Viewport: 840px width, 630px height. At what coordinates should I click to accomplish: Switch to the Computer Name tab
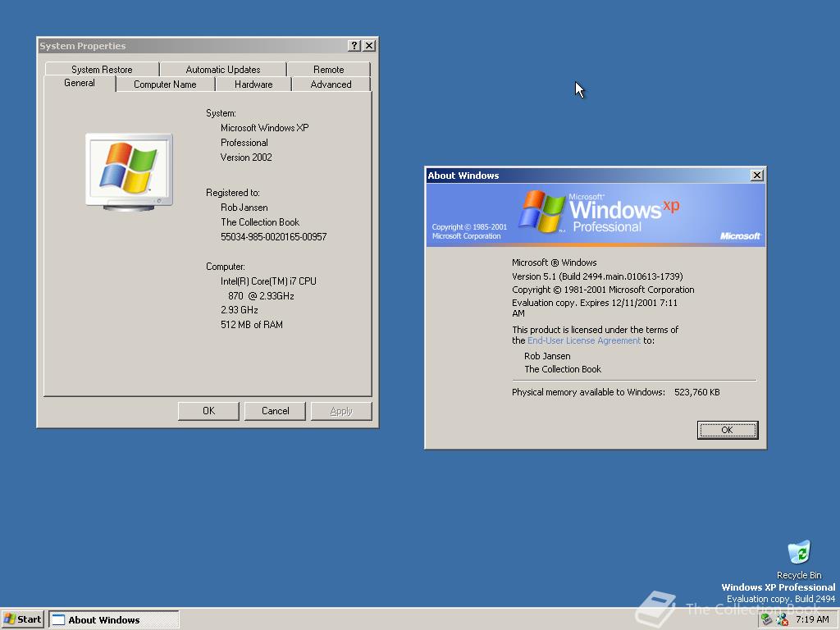(x=165, y=84)
